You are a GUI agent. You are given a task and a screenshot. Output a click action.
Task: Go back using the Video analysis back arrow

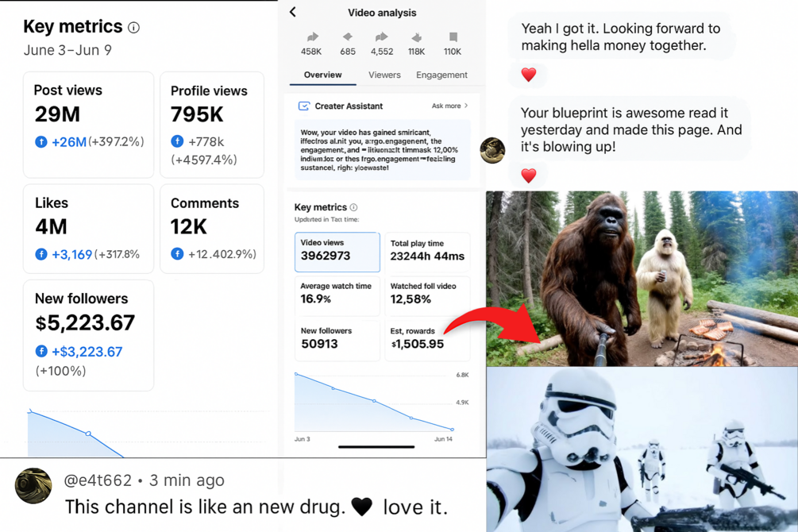[x=293, y=12]
